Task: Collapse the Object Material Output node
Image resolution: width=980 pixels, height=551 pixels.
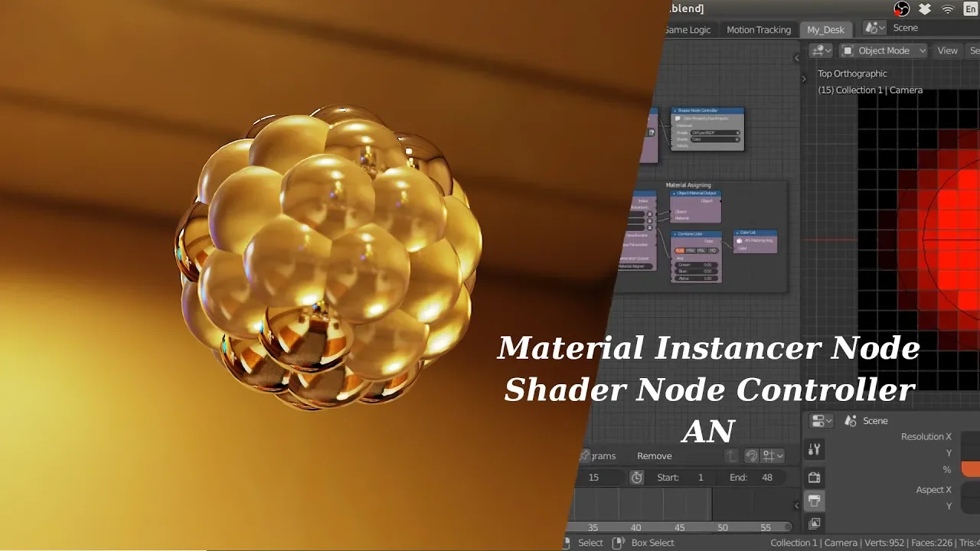Action: [675, 193]
